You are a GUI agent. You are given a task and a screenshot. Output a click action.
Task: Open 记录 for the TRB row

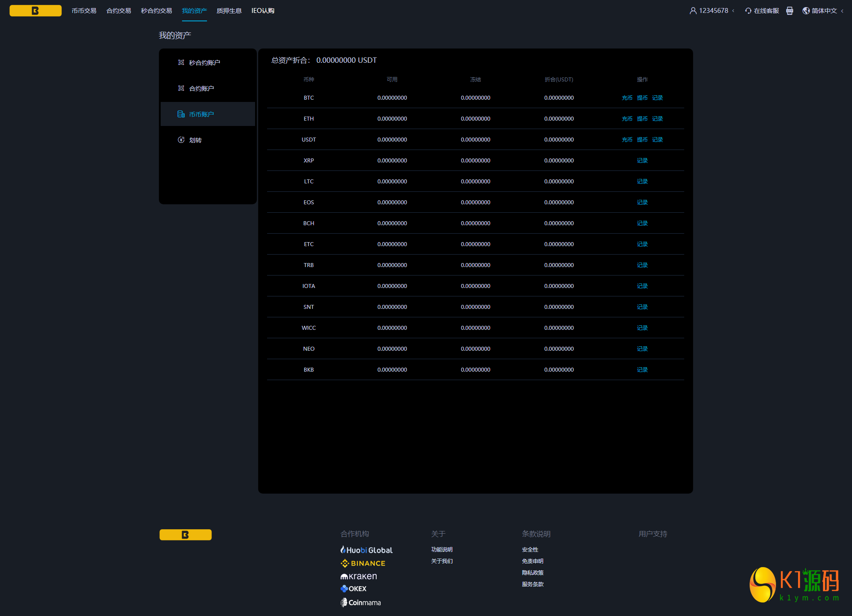[642, 265]
